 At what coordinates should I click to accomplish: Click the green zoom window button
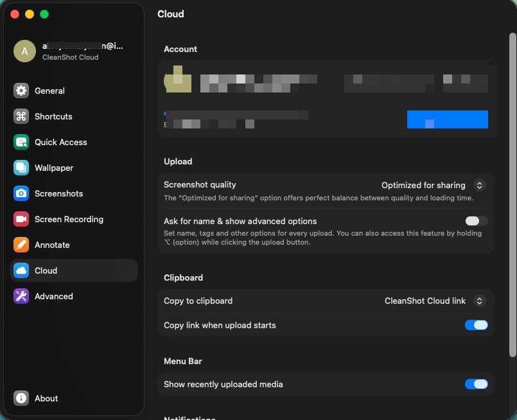(44, 14)
